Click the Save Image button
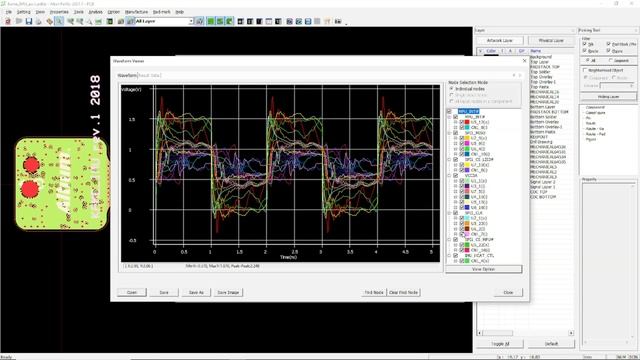The image size is (640, 360). click(x=228, y=292)
